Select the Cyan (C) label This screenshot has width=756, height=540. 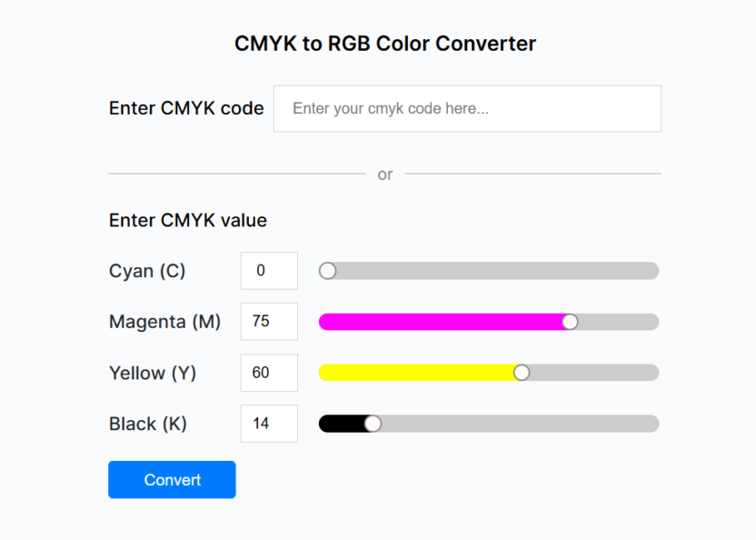(x=146, y=270)
